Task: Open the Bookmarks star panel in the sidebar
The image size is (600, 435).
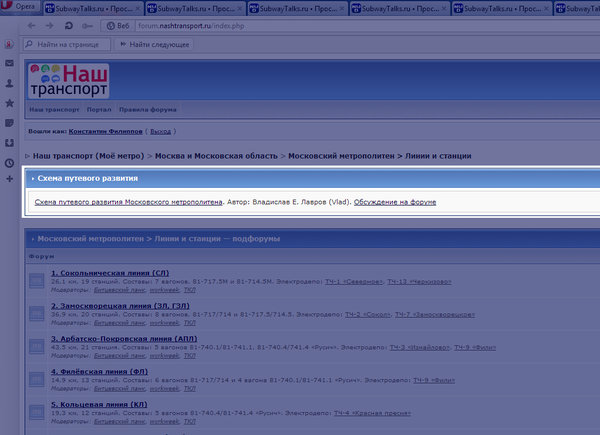Action: click(x=9, y=103)
